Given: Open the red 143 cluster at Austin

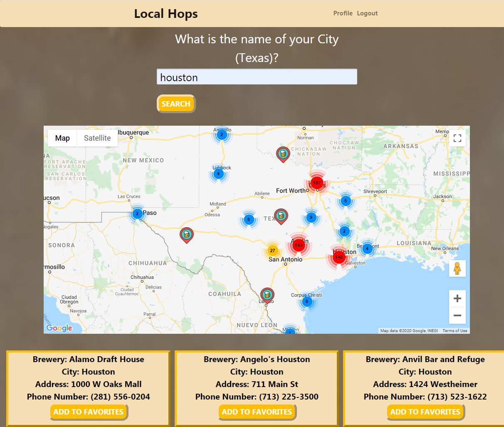Looking at the screenshot, I should [x=299, y=245].
